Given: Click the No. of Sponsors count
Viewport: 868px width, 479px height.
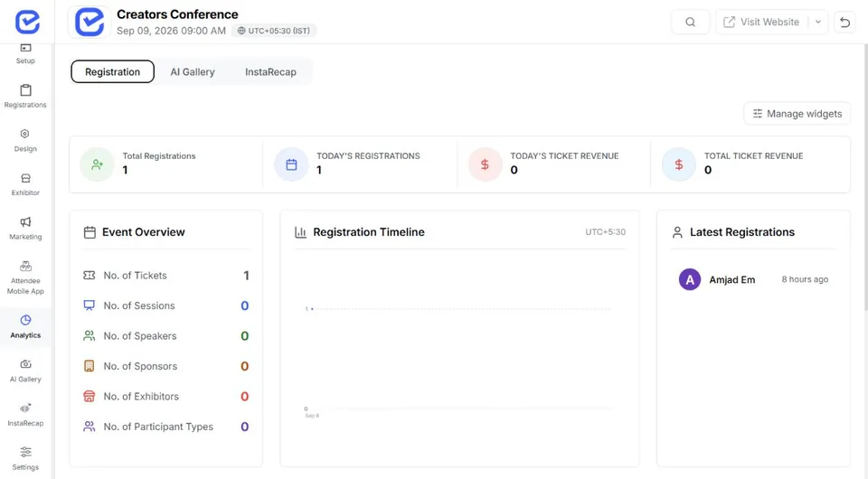Looking at the screenshot, I should pos(245,366).
